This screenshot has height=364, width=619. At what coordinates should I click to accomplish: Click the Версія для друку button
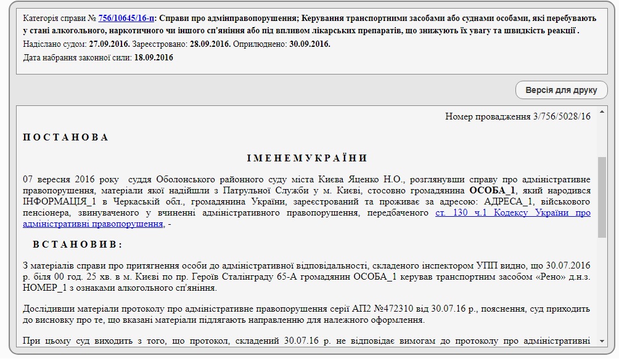click(561, 91)
